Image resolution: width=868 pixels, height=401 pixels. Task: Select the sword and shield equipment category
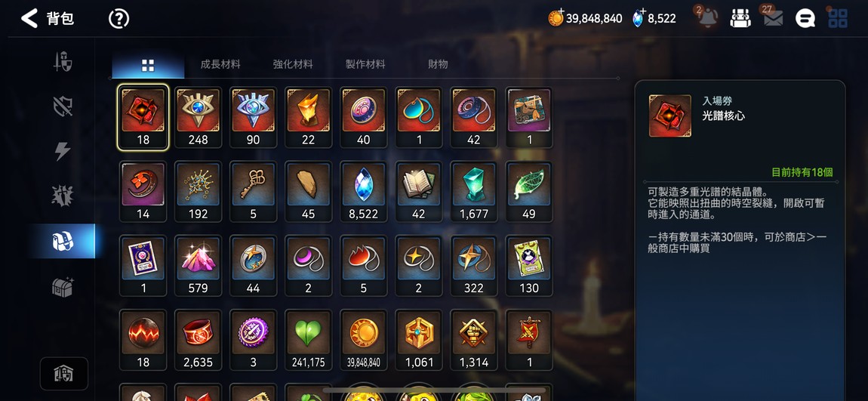(x=63, y=61)
